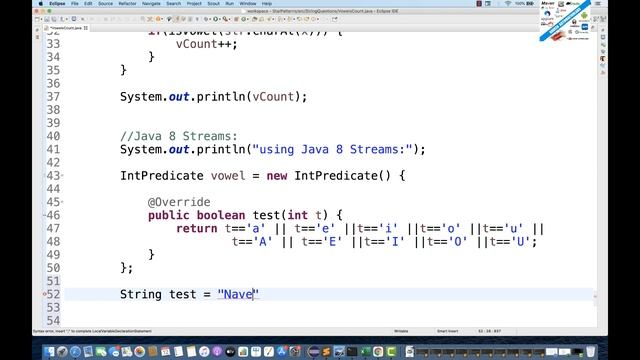The image size is (640, 360).
Task: Open Terminal from the dock
Action: click(351, 351)
